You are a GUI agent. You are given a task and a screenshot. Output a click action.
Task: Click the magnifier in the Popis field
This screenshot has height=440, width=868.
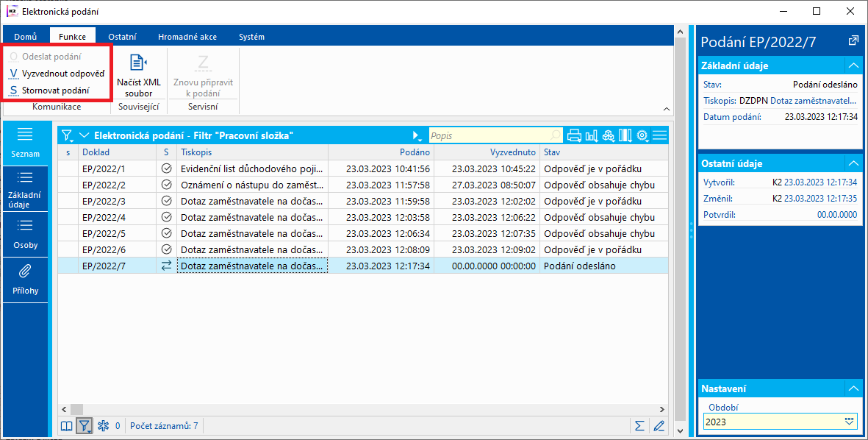pyautogui.click(x=555, y=135)
